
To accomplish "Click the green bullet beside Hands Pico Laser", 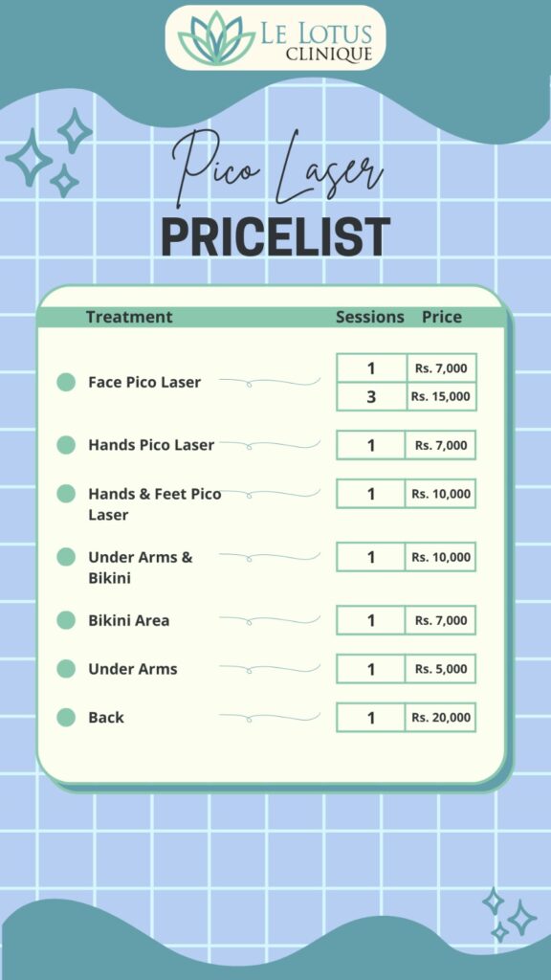I will 66,445.
